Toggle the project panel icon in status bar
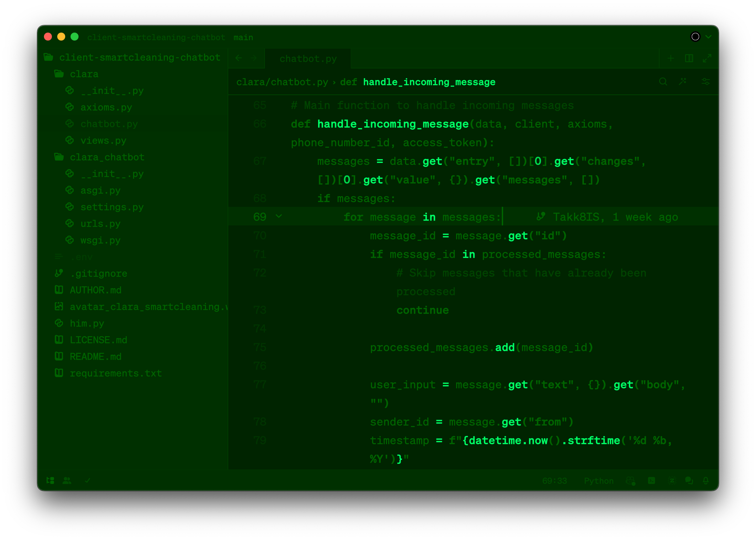 point(50,480)
